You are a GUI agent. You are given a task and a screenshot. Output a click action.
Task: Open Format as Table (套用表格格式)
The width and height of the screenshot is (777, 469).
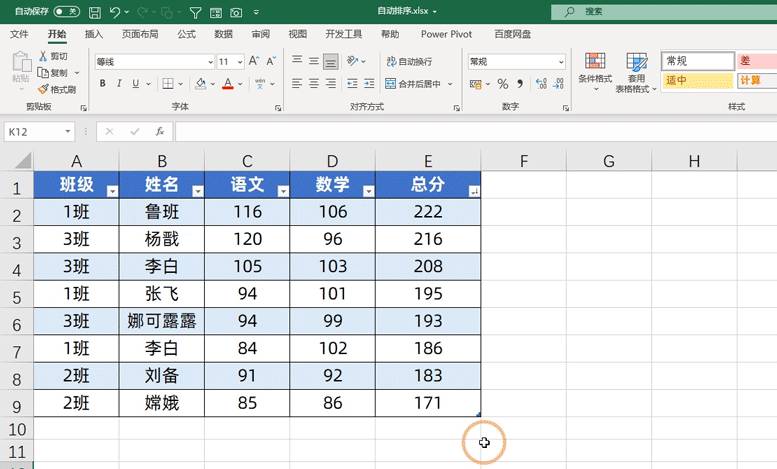(x=636, y=72)
